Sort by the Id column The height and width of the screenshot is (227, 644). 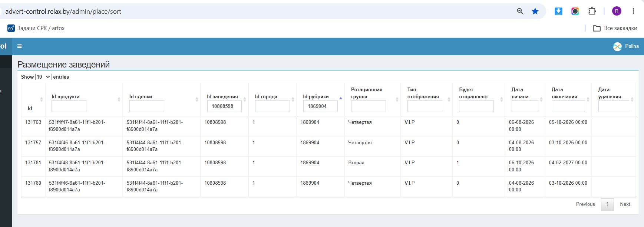(41, 99)
